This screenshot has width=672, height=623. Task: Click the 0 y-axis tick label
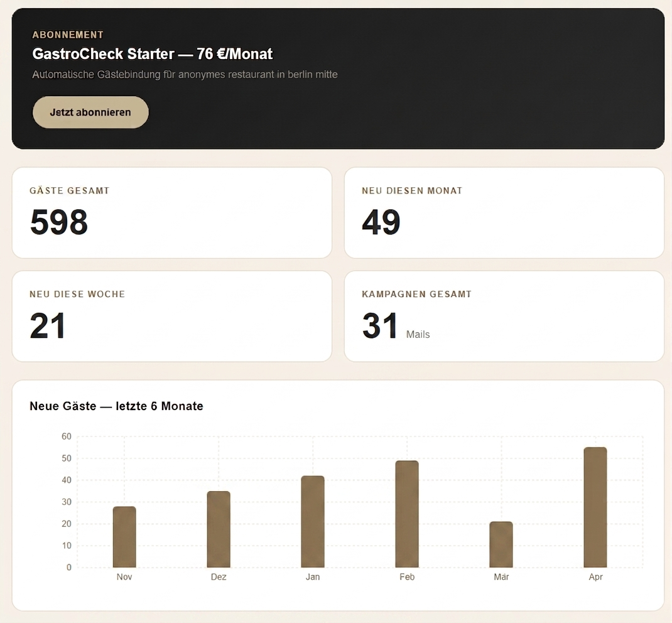(x=69, y=567)
